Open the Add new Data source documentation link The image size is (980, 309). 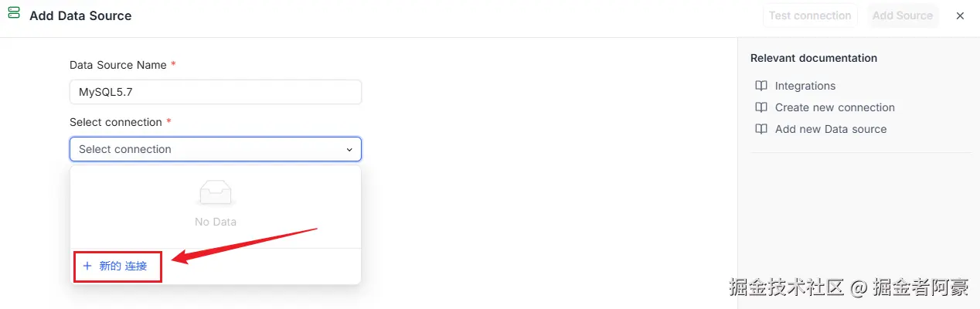(831, 129)
